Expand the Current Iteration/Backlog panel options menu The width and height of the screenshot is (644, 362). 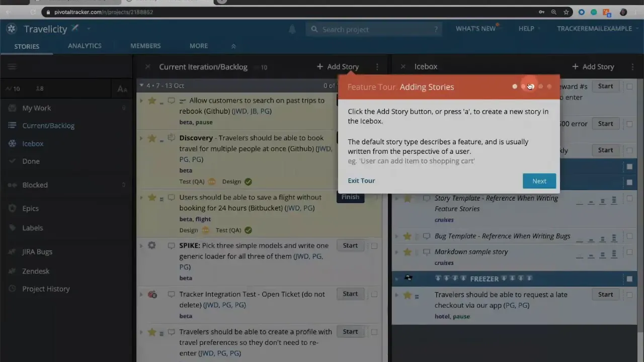(x=377, y=66)
